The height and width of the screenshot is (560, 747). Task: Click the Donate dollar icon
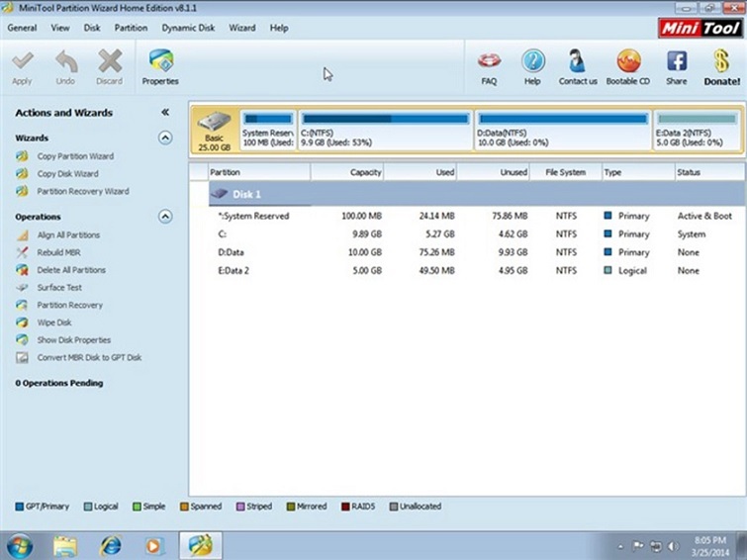(x=721, y=63)
